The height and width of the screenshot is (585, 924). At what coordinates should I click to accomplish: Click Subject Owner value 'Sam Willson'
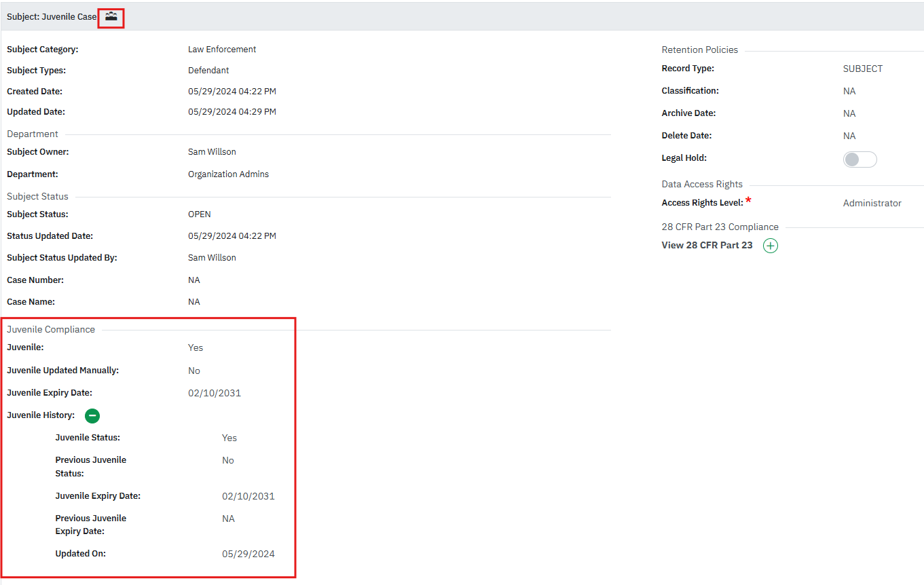coord(212,151)
